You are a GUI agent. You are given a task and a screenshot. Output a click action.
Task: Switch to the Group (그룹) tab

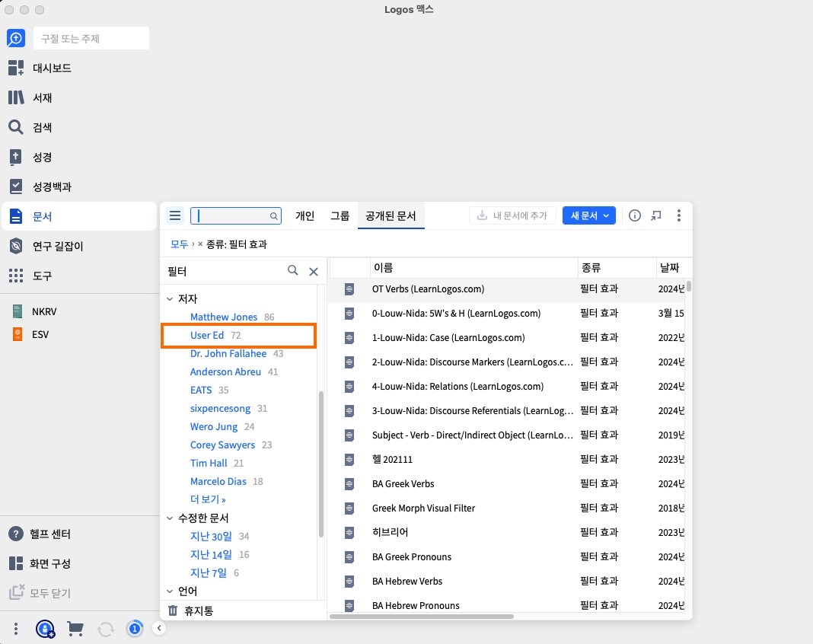coord(340,215)
